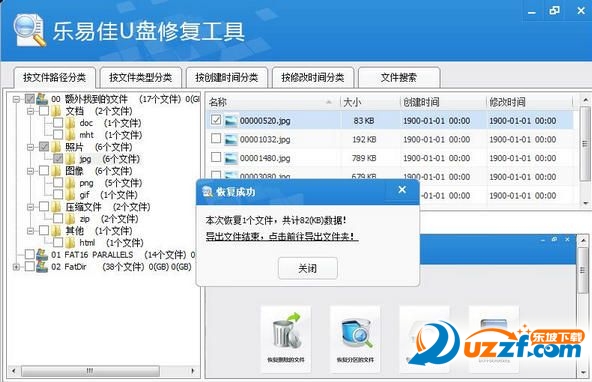This screenshot has height=382, width=592.
Task: Click the zip folder icon
Action: pos(69,219)
